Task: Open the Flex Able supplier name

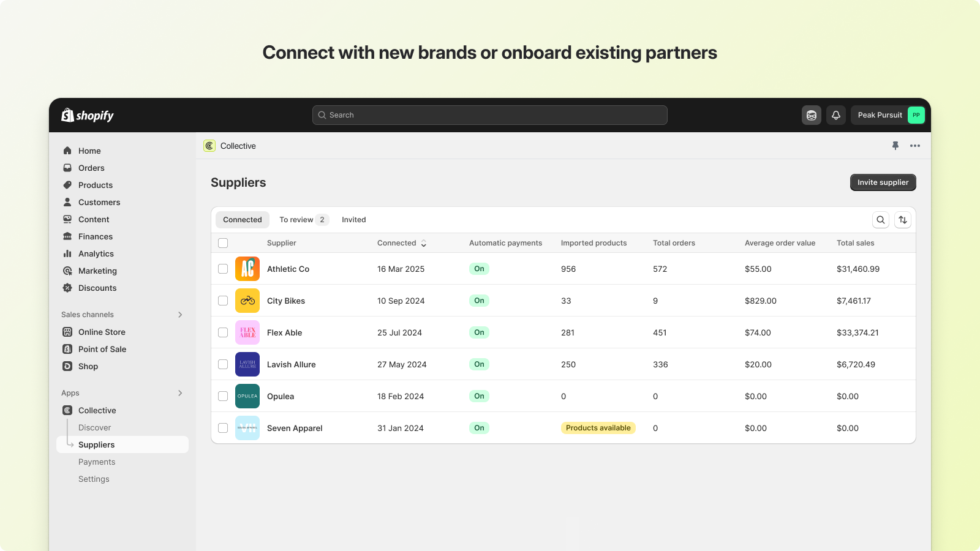Action: 285,332
